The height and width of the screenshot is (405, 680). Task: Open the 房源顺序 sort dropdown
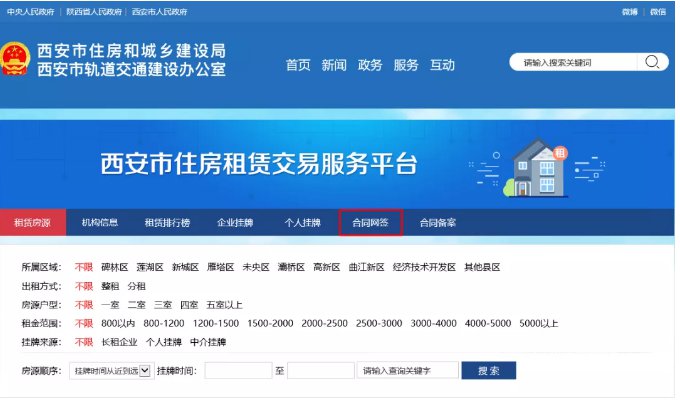(111, 371)
